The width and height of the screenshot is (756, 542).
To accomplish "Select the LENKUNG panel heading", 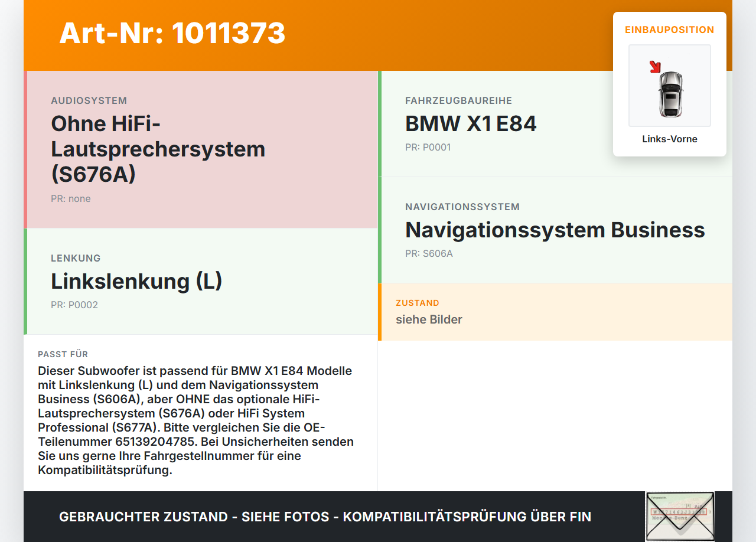I will click(x=75, y=259).
